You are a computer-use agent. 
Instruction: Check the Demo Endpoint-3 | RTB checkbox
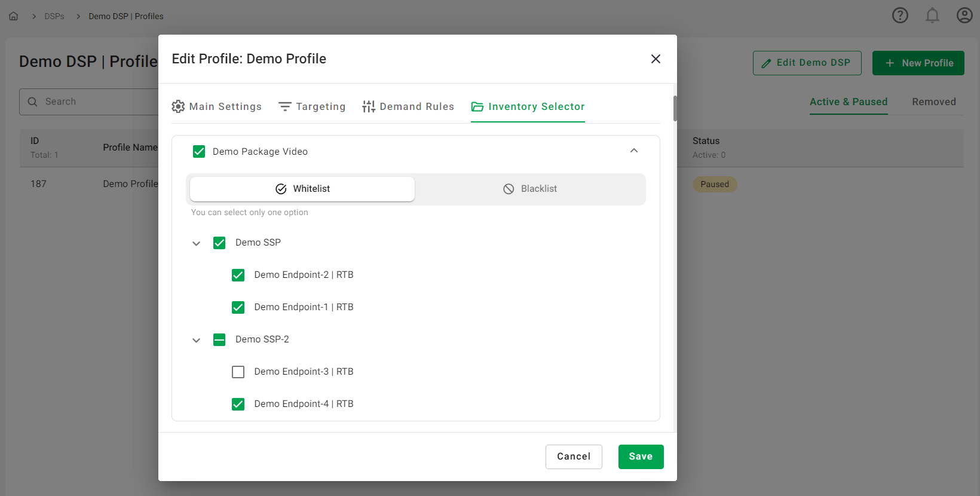point(238,372)
